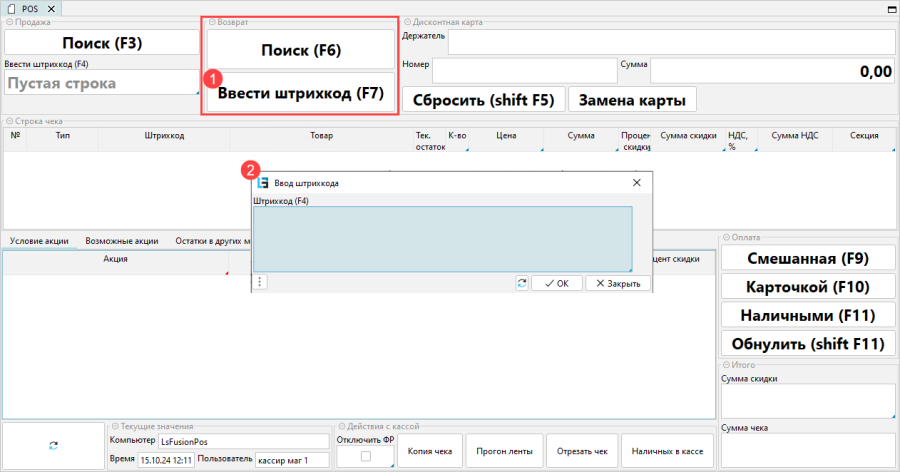Viewport: 900px width, 472px height.
Task: Select the Условие акции tab
Action: click(39, 241)
